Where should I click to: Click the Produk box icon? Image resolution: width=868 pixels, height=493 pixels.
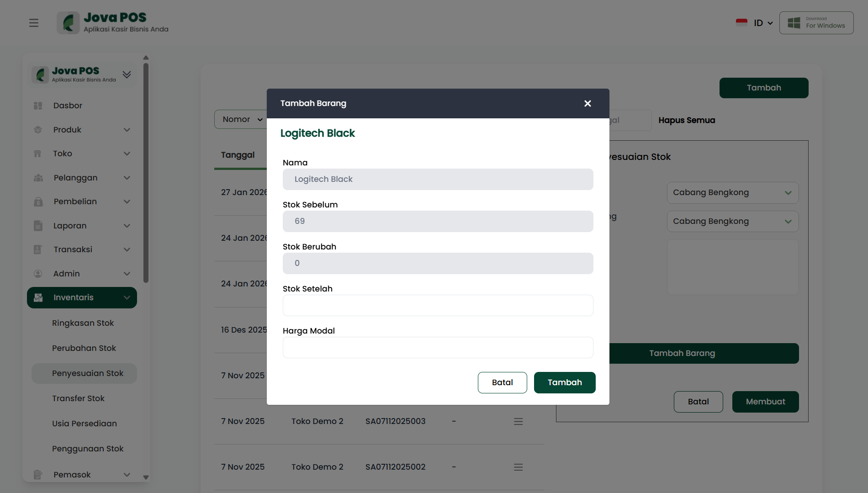point(38,130)
